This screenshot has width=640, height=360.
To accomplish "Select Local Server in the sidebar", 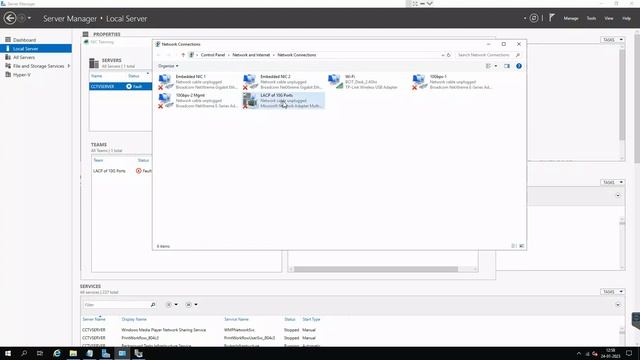I will (x=25, y=49).
